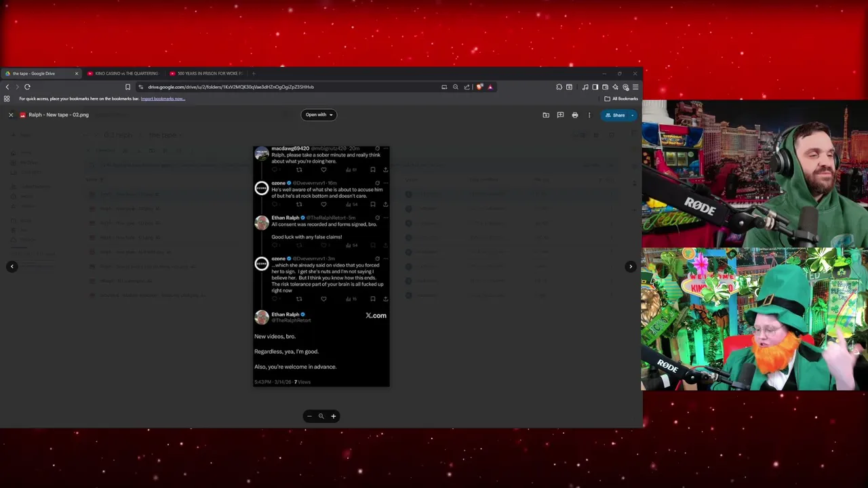
Task: Click the previewed tweet screenshot image
Action: [321, 266]
